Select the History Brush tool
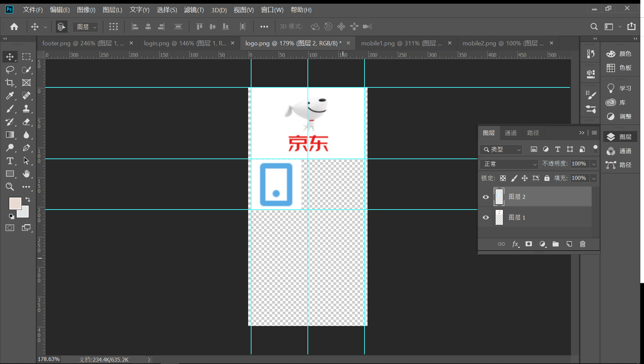Viewport: 644px width, 364px height. [x=10, y=122]
